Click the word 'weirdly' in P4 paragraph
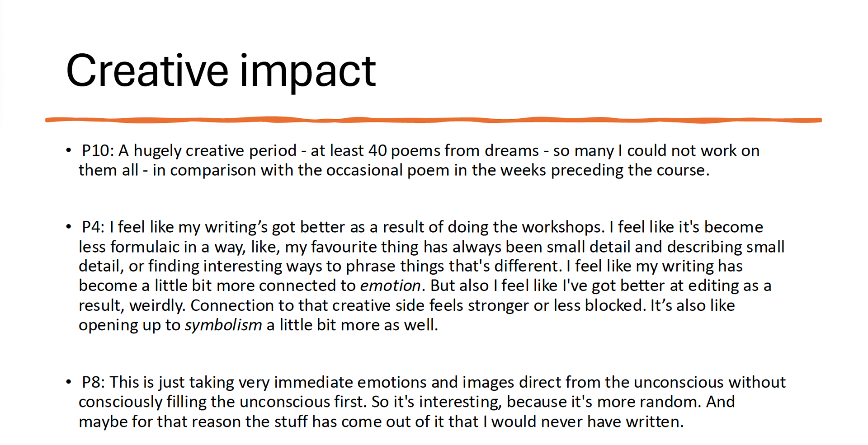The width and height of the screenshot is (868, 445). click(157, 306)
